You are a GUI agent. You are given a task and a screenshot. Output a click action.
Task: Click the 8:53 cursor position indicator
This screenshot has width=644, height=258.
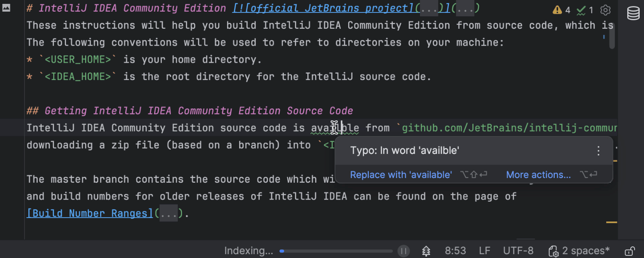click(455, 251)
